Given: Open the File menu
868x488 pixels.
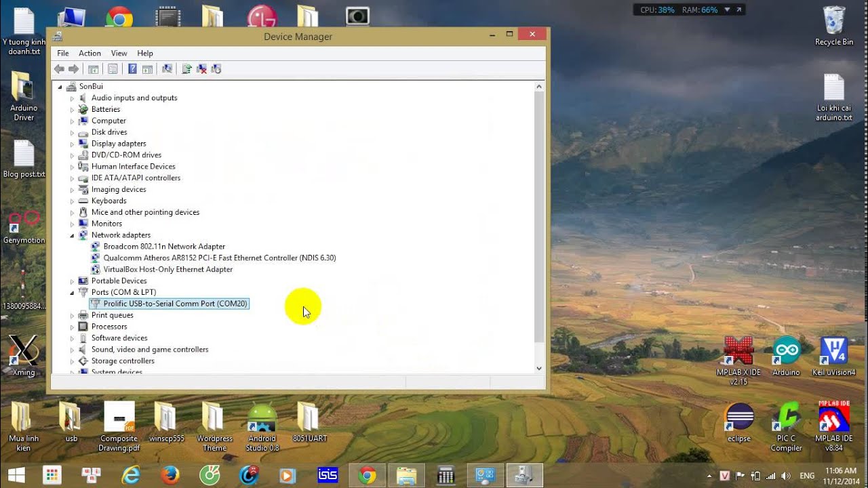Looking at the screenshot, I should pos(63,53).
